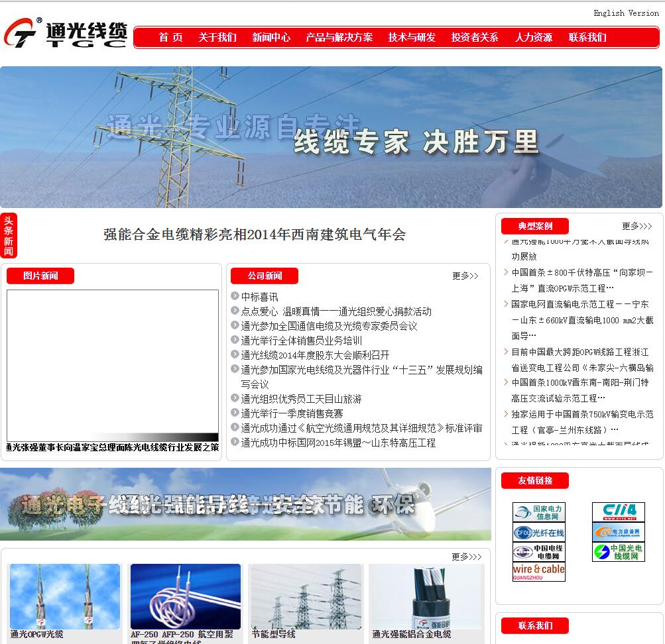665x644 pixels.
Task: Open news 点点爱心 温暖真情 donation activity
Action: point(336,311)
